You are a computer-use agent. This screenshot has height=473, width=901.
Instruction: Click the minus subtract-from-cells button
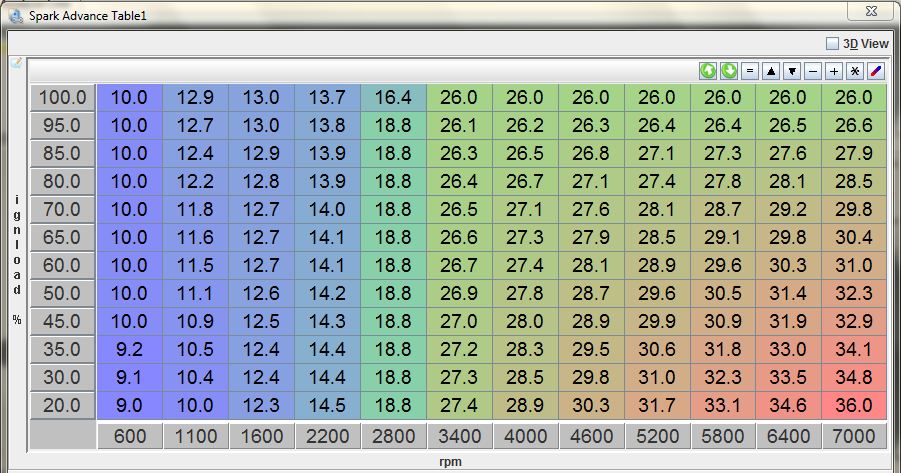813,71
